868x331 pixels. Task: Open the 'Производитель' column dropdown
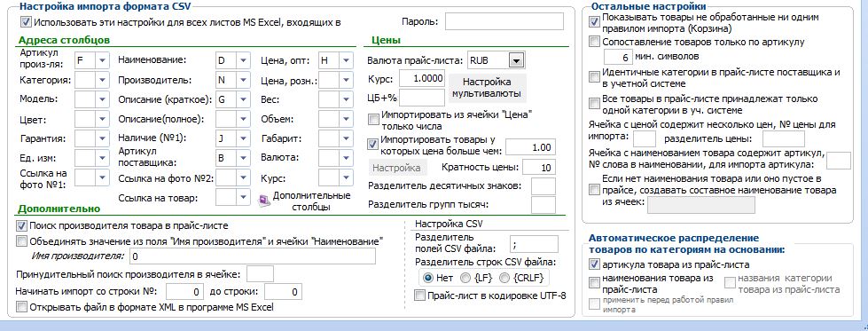tap(244, 81)
